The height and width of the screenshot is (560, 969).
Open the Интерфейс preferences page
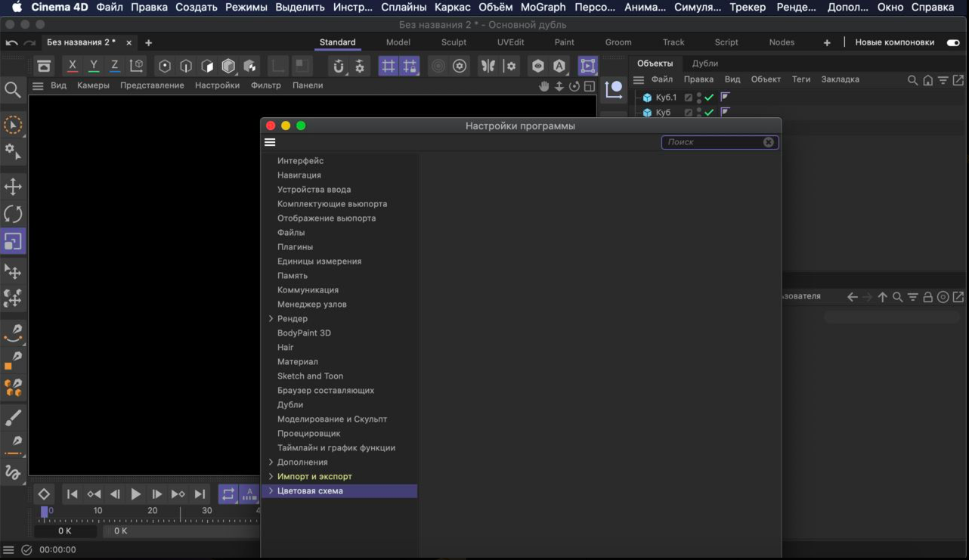tap(300, 161)
